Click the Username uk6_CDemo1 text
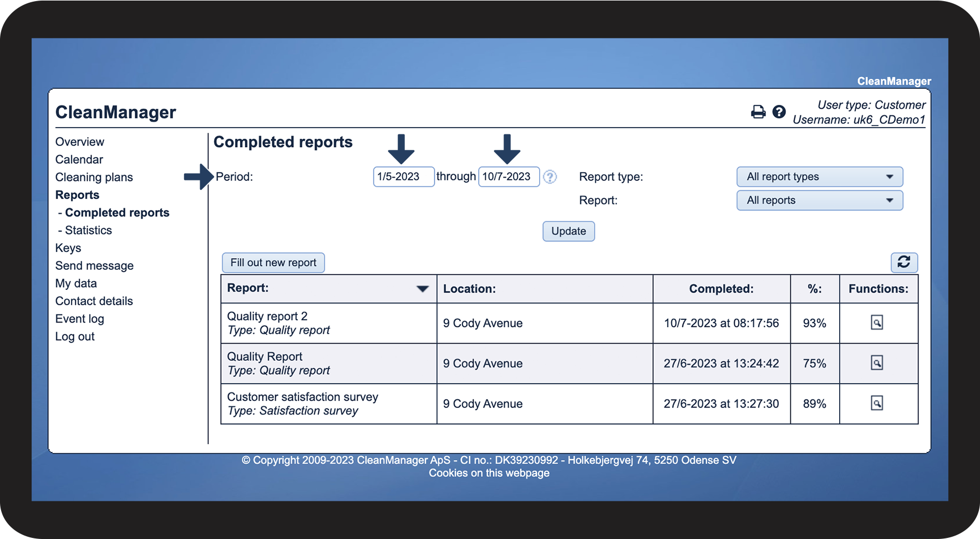980x539 pixels. pyautogui.click(x=859, y=119)
